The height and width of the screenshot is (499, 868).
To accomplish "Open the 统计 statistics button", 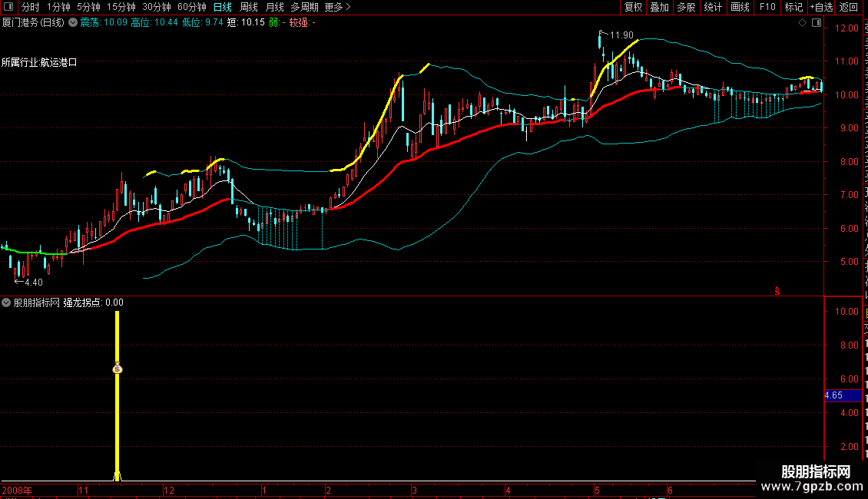I will [712, 7].
